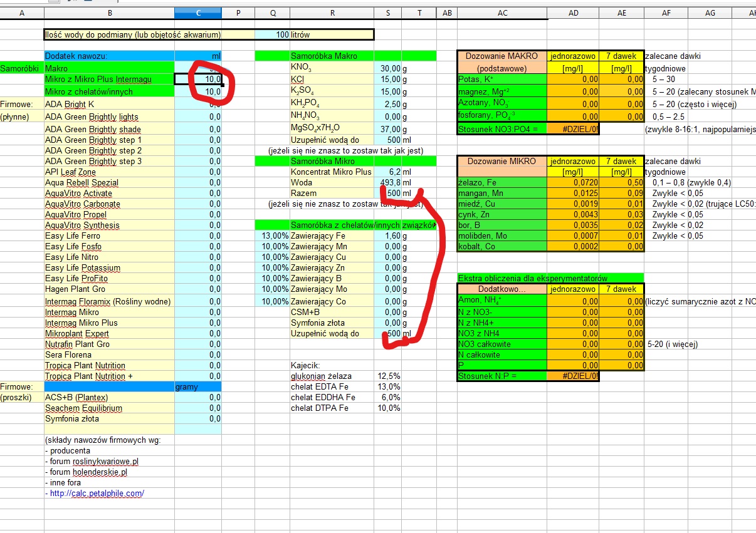The image size is (756, 533).
Task: Select the 'Kajecic:' cell
Action: click(x=332, y=365)
